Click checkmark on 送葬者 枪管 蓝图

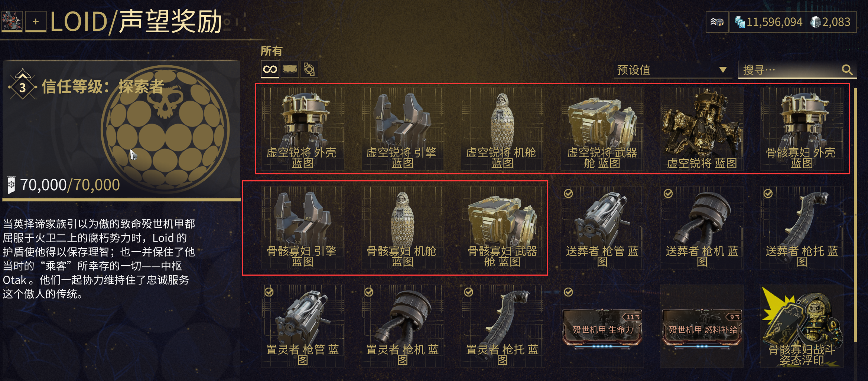click(568, 193)
